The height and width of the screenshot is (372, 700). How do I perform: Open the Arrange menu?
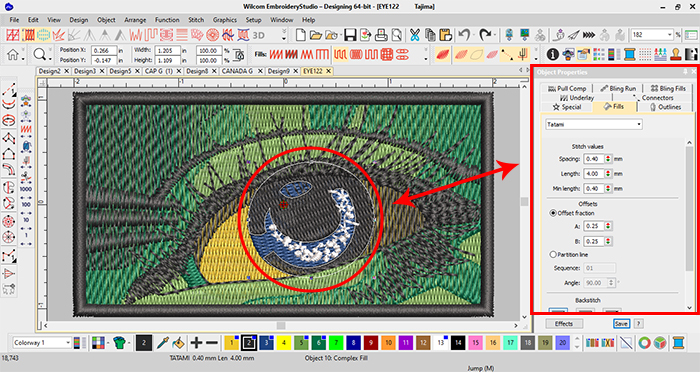[135, 20]
